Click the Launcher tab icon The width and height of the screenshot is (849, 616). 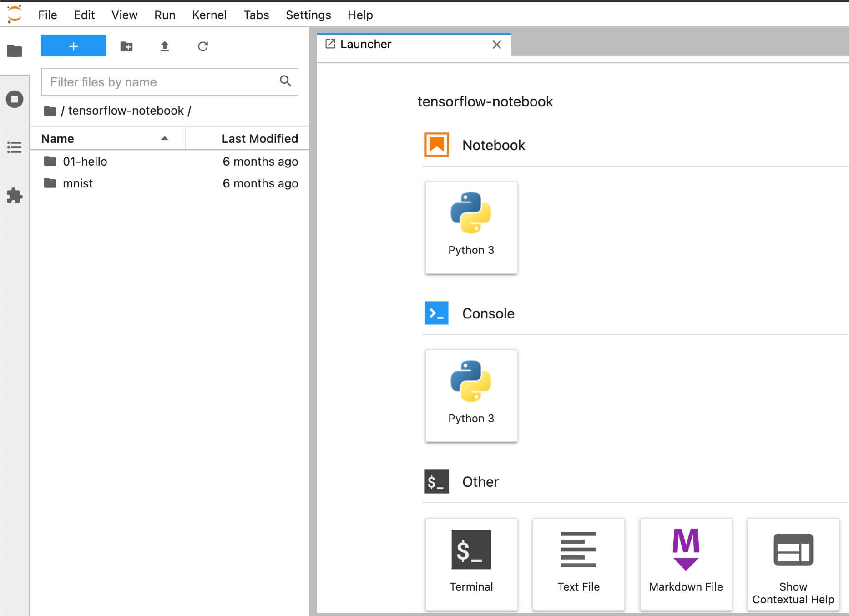coord(330,44)
